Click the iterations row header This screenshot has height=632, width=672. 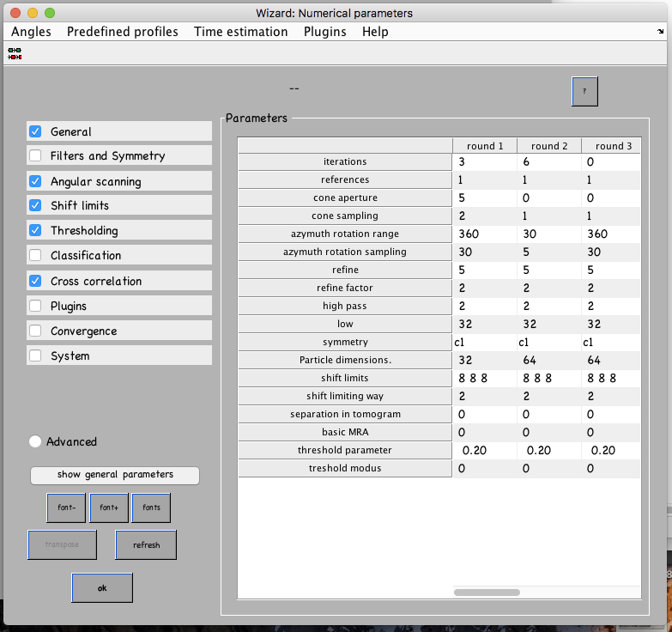[x=345, y=161]
